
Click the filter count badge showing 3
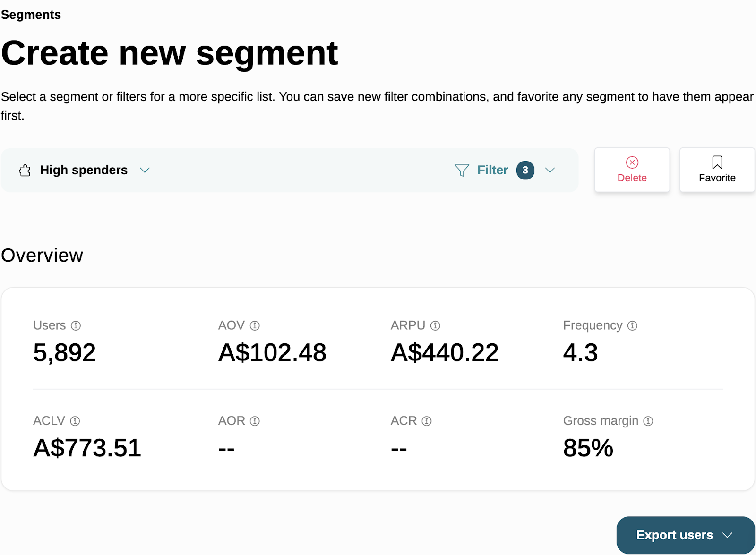(x=525, y=170)
